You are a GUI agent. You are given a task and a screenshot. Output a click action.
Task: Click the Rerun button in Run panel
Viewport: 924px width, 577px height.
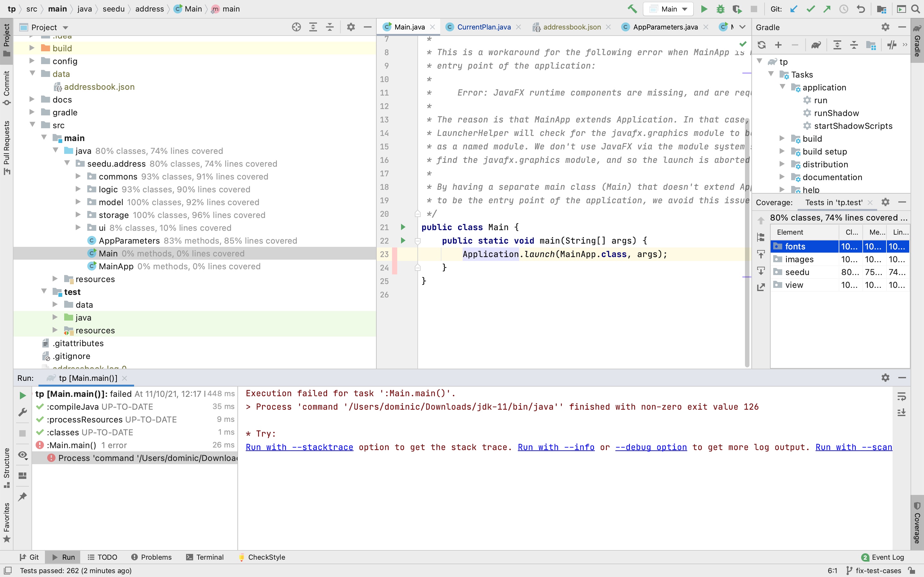point(22,395)
